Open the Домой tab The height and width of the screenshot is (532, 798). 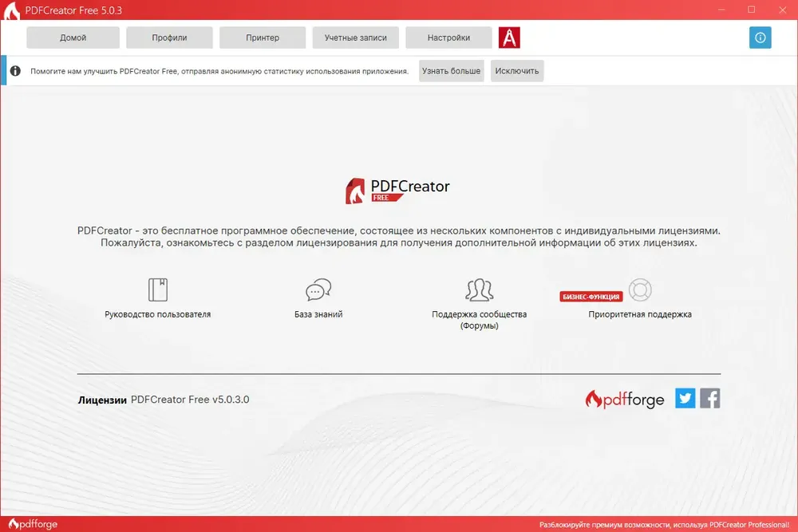click(x=73, y=37)
